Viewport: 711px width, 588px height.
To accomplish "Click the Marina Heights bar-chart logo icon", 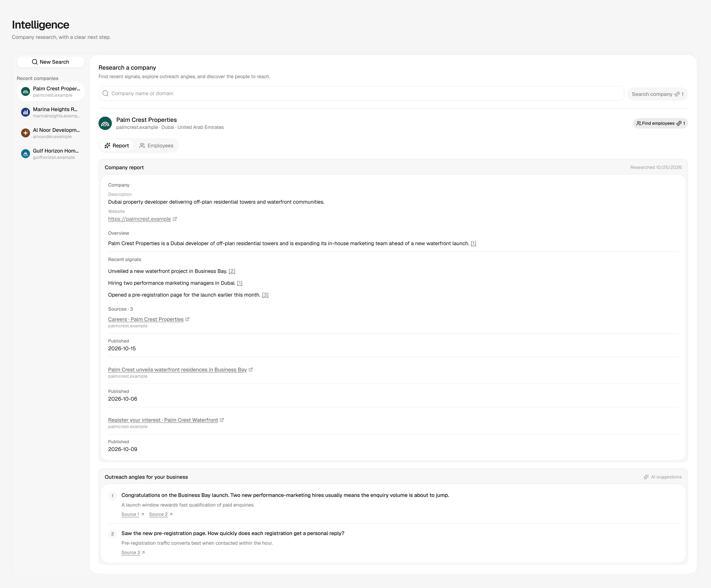I will click(25, 112).
